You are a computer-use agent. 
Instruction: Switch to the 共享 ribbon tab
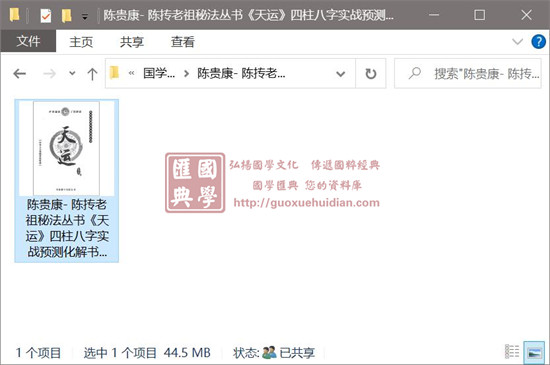(132, 42)
